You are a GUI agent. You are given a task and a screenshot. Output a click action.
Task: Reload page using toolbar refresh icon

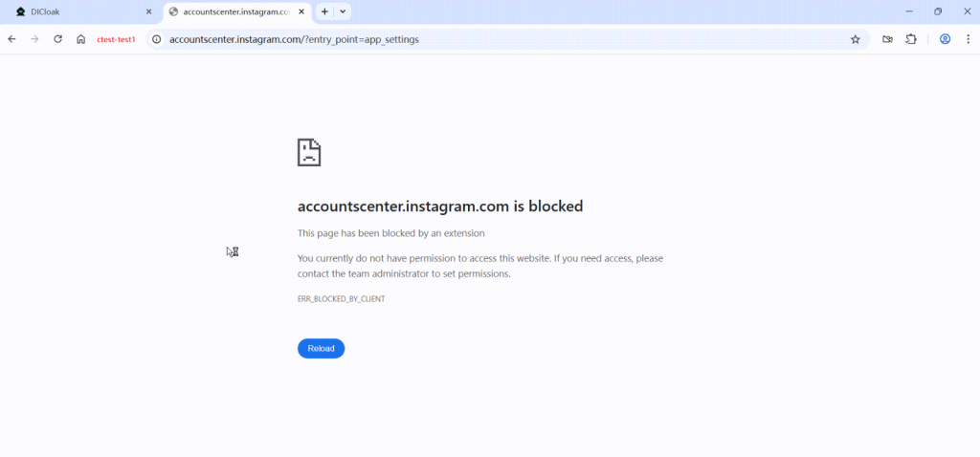pos(57,39)
